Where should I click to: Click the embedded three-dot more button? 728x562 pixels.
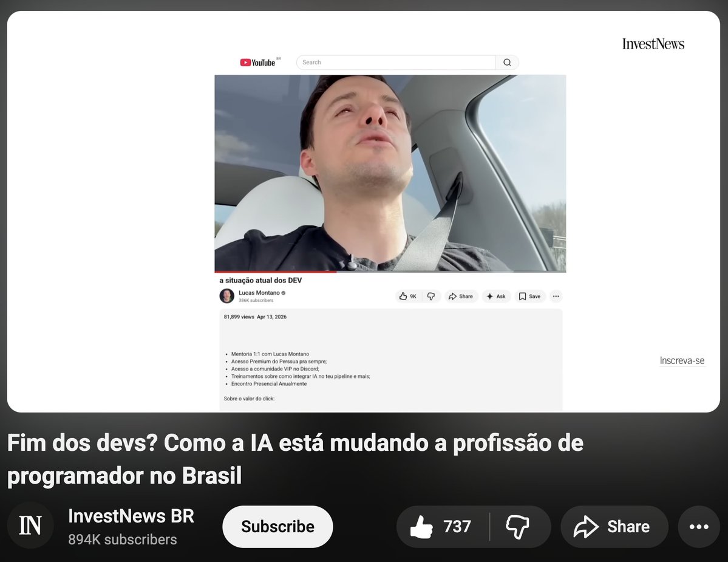point(556,296)
